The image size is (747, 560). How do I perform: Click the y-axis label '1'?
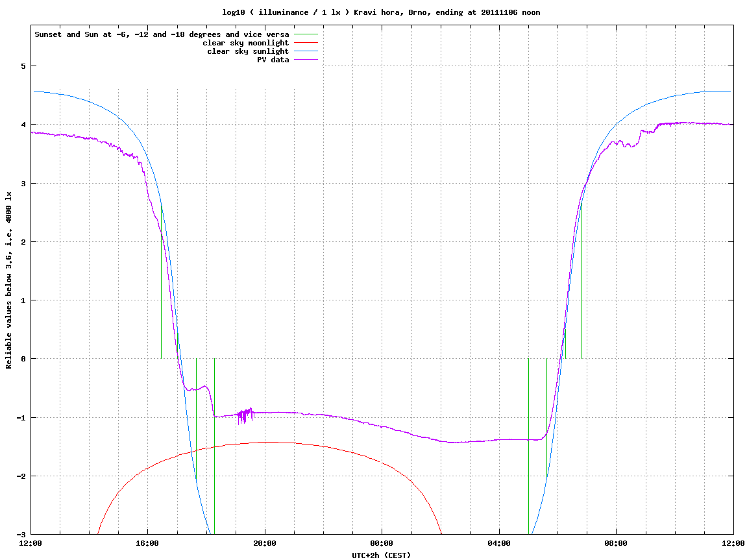click(x=23, y=300)
